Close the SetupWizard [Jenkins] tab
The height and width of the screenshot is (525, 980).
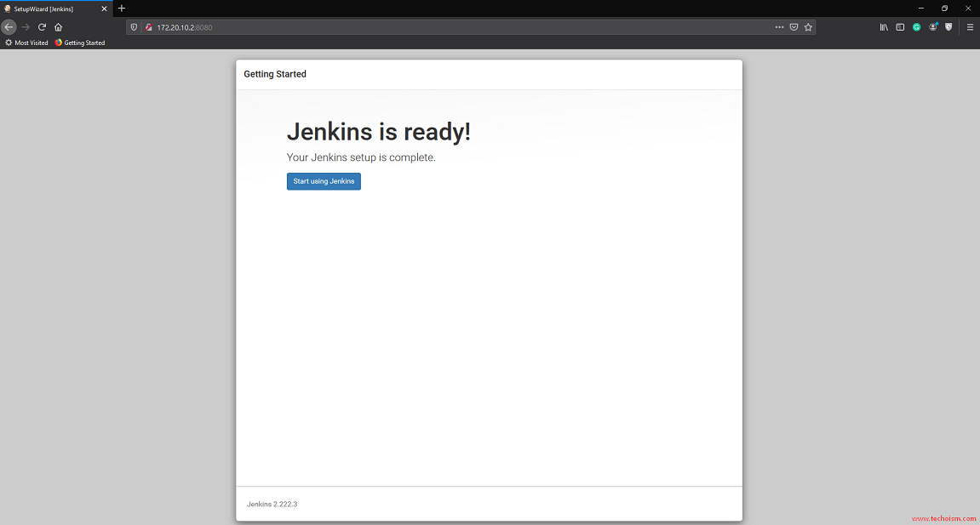[104, 9]
